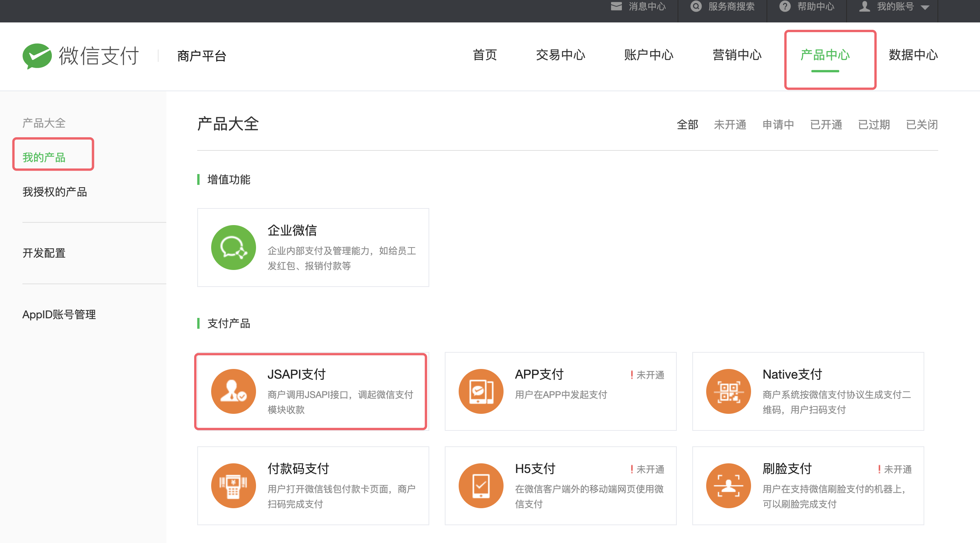Open the 企业微信 green chat icon
The width and height of the screenshot is (980, 543).
click(x=233, y=248)
